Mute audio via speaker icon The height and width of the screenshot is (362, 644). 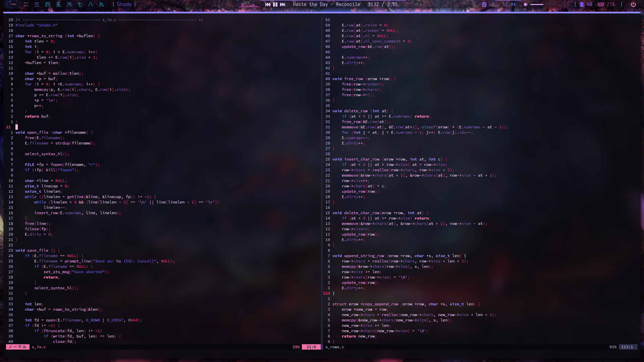coord(526,4)
